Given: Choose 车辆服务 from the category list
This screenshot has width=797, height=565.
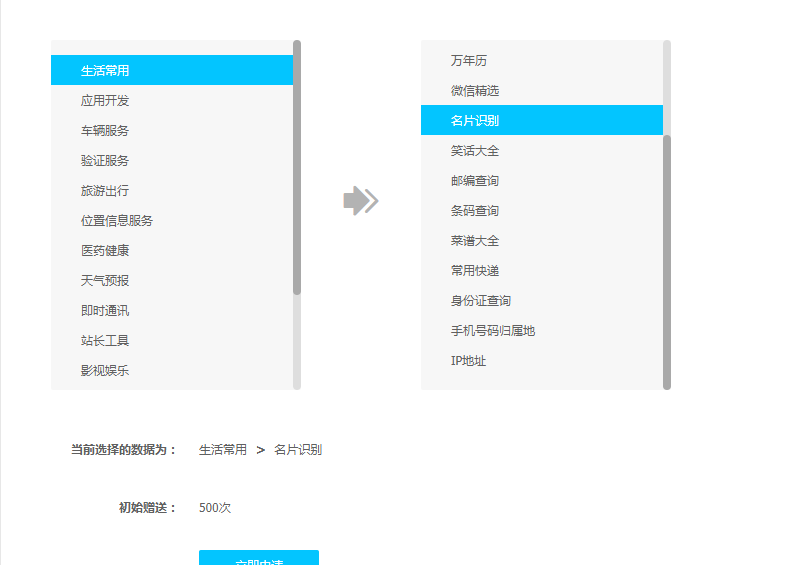Looking at the screenshot, I should pyautogui.click(x=105, y=131).
